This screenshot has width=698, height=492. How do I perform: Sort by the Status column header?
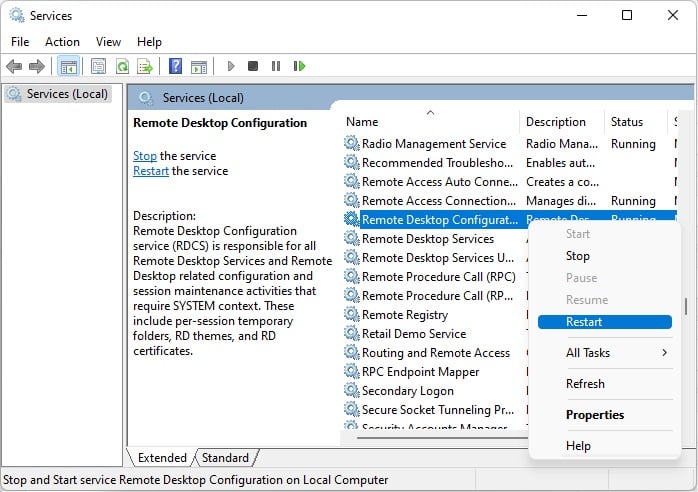636,122
